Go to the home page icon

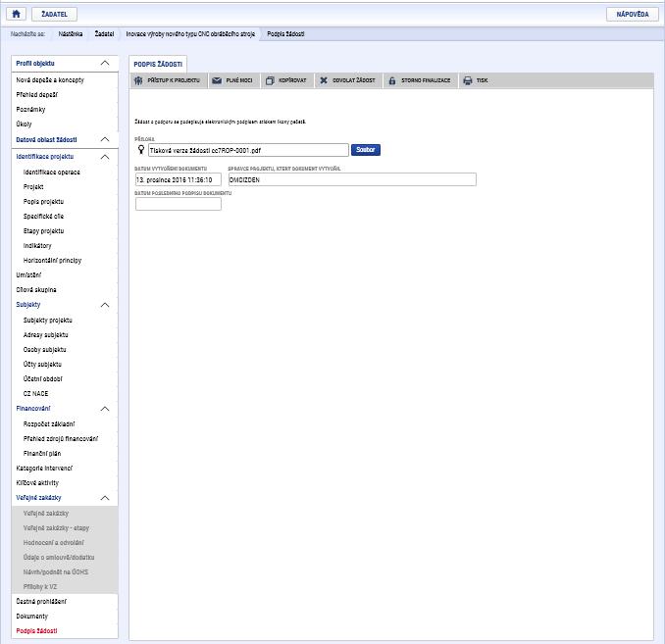tap(16, 14)
